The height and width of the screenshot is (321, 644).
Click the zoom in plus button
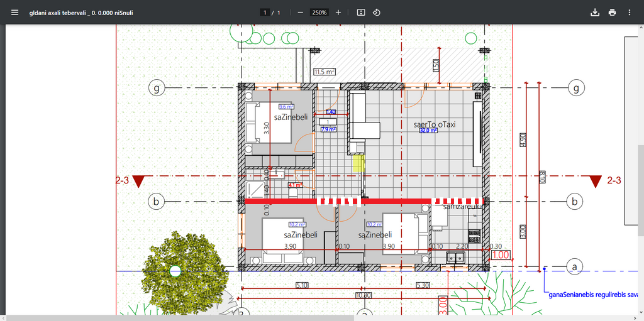pos(338,13)
